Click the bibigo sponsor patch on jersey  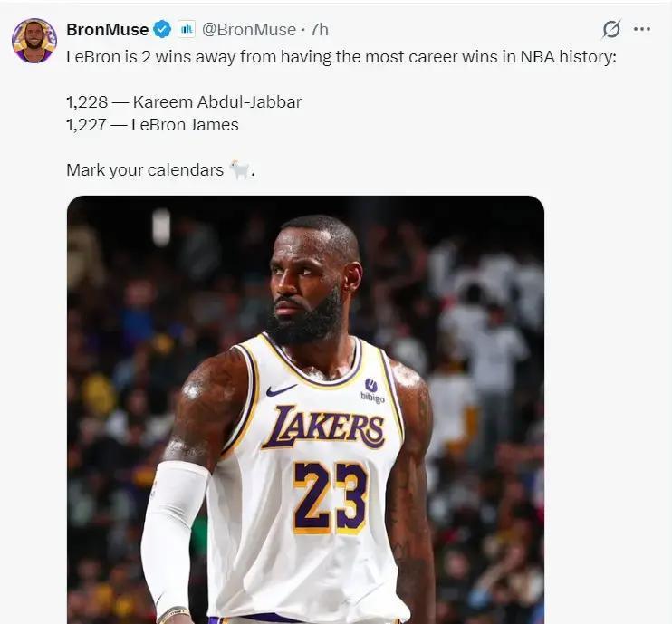point(372,390)
